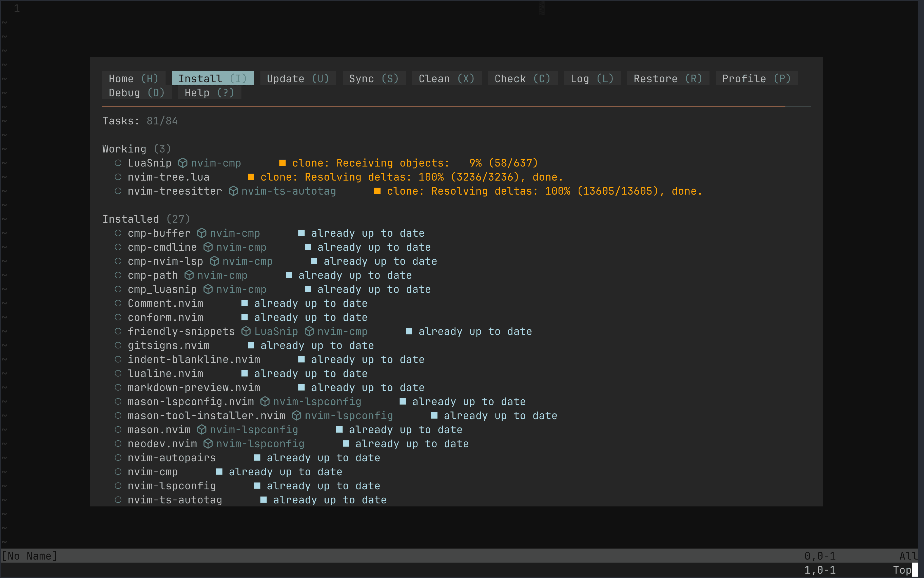Image resolution: width=924 pixels, height=578 pixels.
Task: Open the Debug (D) view
Action: [x=137, y=93]
